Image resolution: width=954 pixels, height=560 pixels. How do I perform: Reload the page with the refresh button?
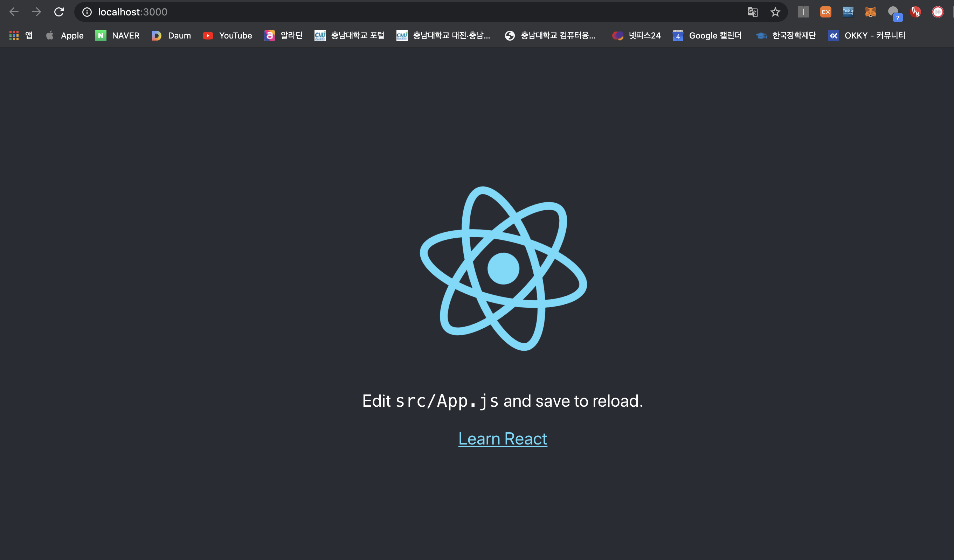pyautogui.click(x=59, y=12)
